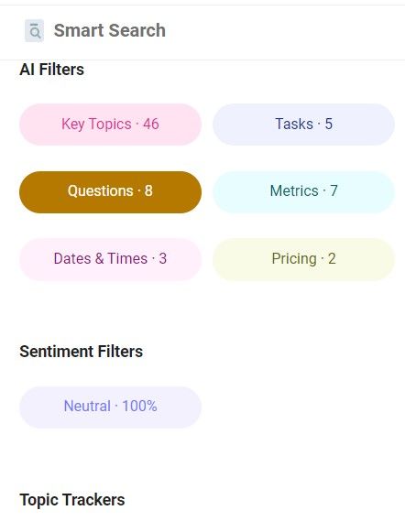Click the AI Filters section heading
The image size is (405, 532).
tap(51, 70)
